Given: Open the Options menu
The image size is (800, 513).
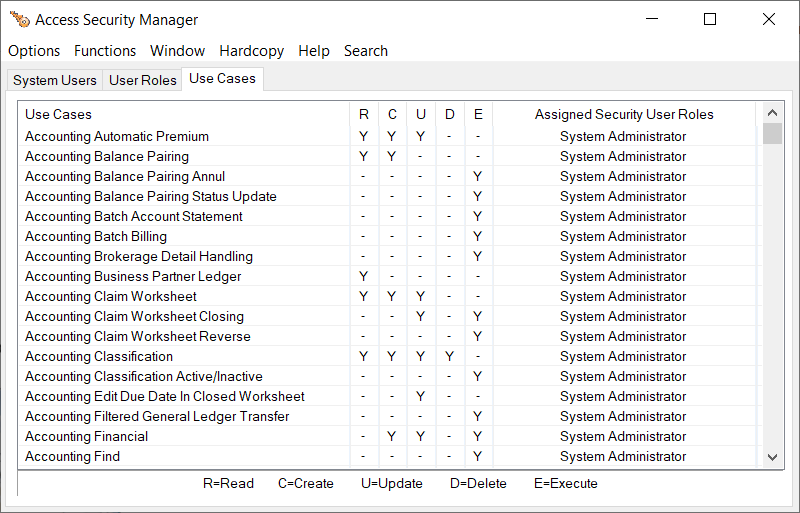Looking at the screenshot, I should pyautogui.click(x=34, y=51).
